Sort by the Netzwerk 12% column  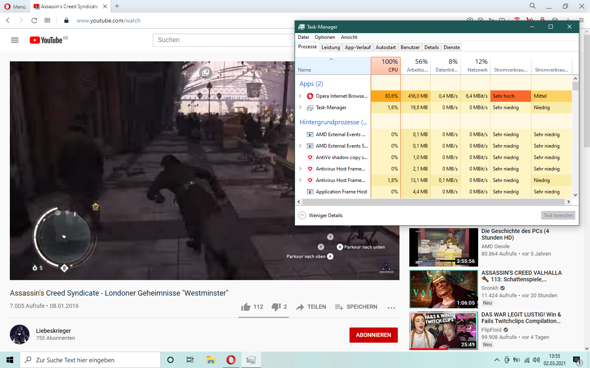(476, 65)
